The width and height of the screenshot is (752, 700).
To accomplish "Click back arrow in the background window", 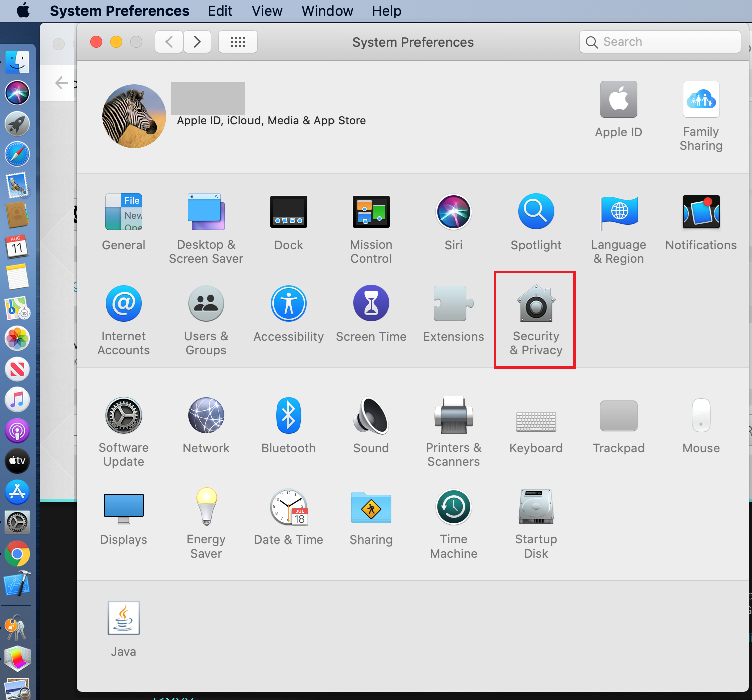I will pos(62,83).
